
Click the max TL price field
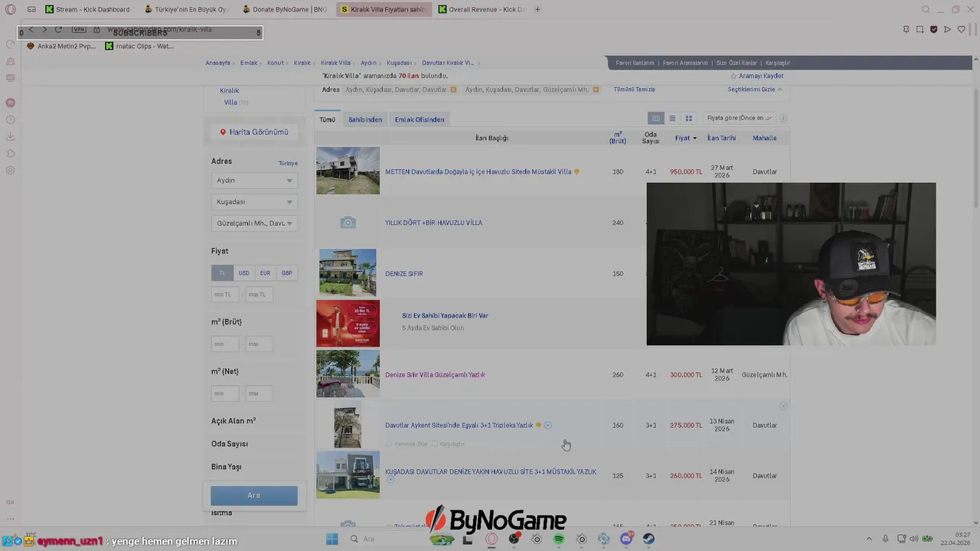258,295
